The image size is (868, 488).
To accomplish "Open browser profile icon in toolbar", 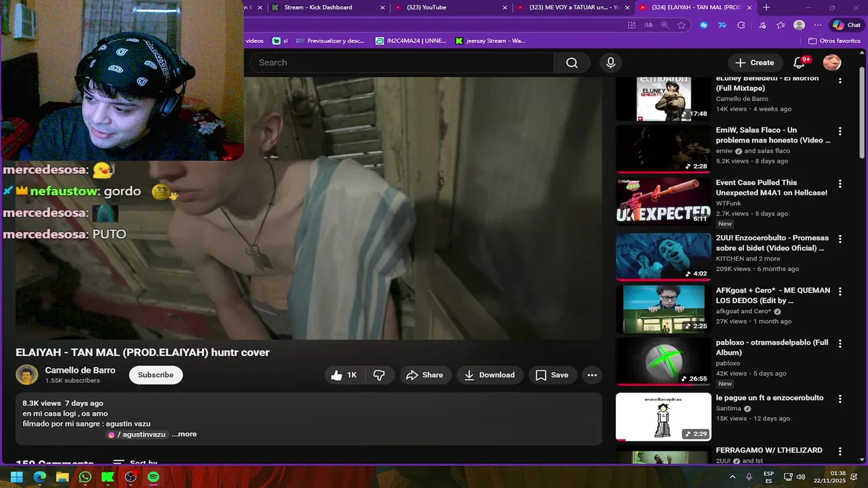I will [x=800, y=25].
